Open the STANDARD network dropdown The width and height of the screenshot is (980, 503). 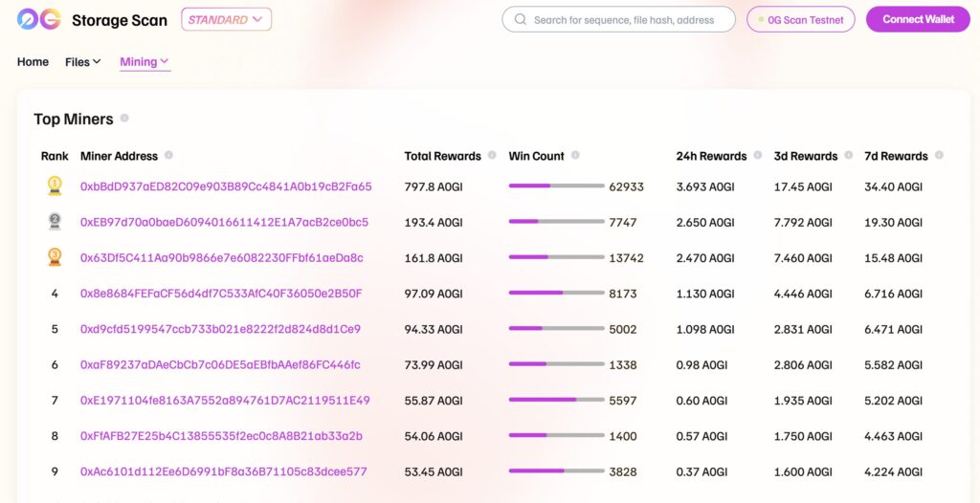point(226,19)
